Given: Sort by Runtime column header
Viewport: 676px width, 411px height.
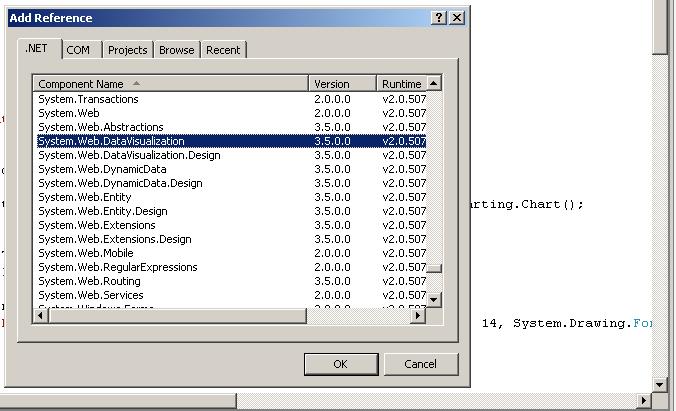Looking at the screenshot, I should point(402,84).
